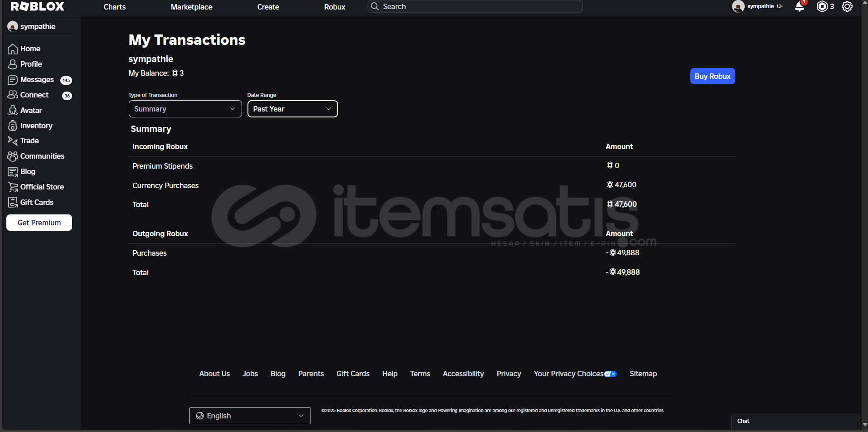Click into the Search field
This screenshot has height=432, width=868.
click(475, 6)
